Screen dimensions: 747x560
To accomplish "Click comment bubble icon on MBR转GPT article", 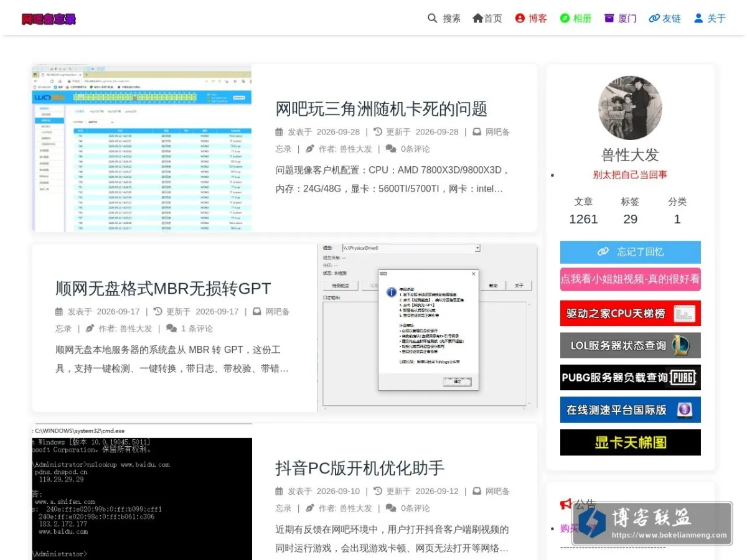I will [x=171, y=329].
